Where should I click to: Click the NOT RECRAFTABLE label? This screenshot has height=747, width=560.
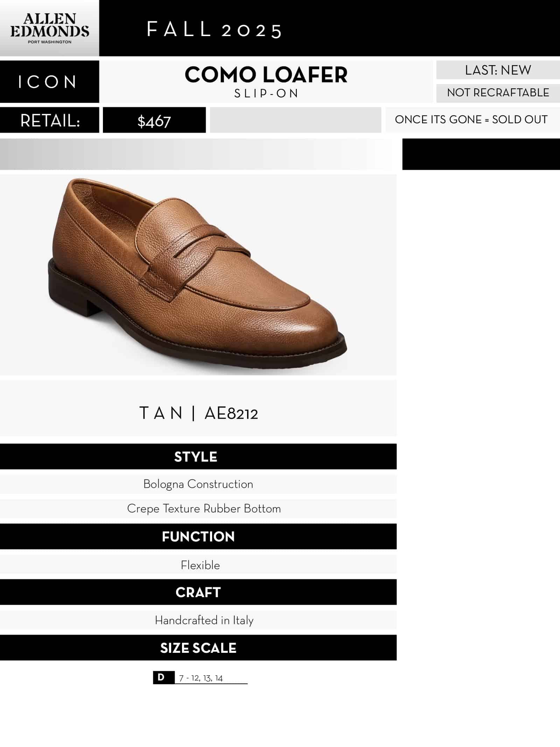point(498,93)
